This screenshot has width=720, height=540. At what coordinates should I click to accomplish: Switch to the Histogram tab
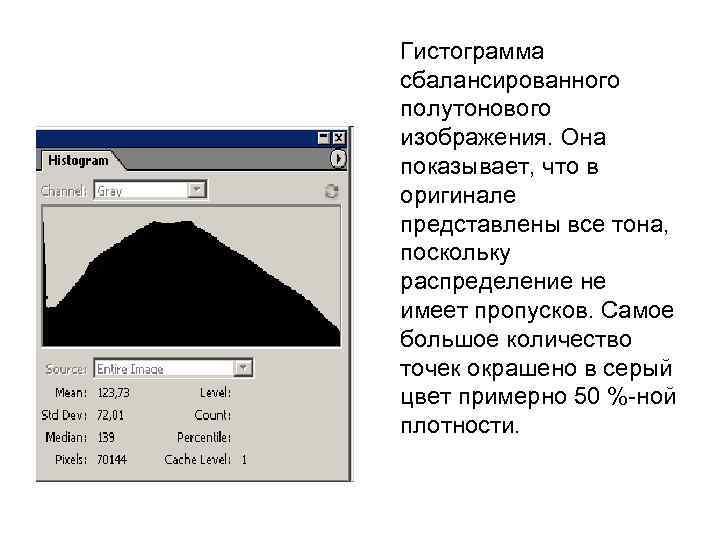pyautogui.click(x=78, y=160)
